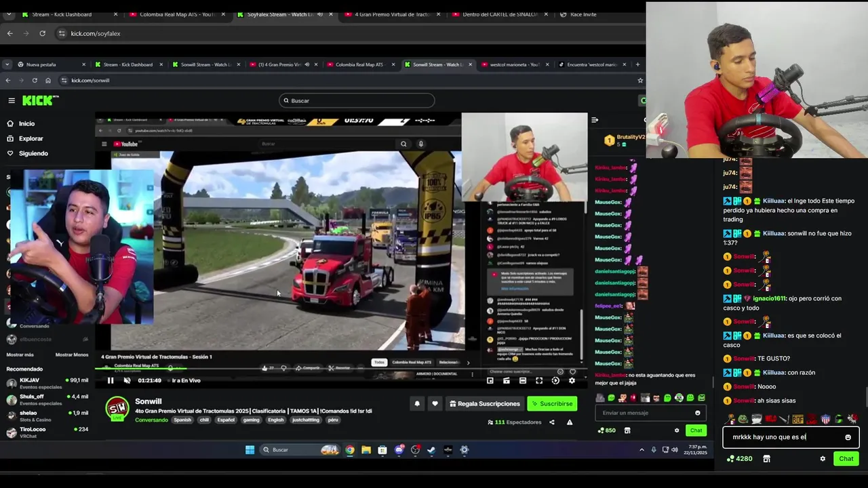Toggle mini-player in the Sonwill player

(x=490, y=380)
